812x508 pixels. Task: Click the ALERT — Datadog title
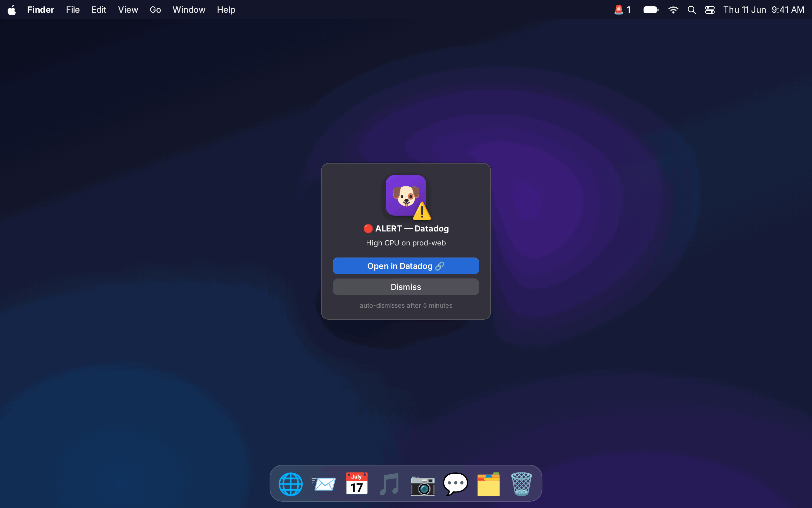406,229
